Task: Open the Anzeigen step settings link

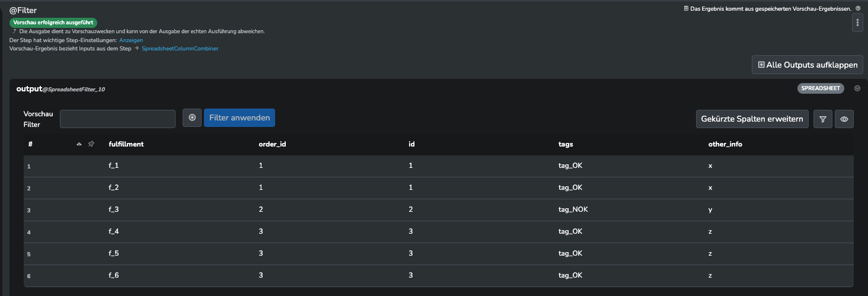Action: click(x=131, y=40)
